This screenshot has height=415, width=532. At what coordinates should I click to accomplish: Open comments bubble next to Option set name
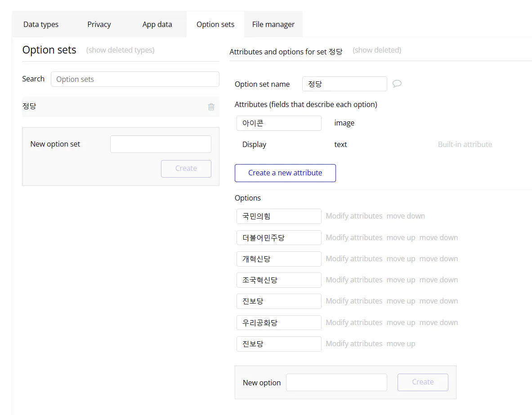coord(398,84)
